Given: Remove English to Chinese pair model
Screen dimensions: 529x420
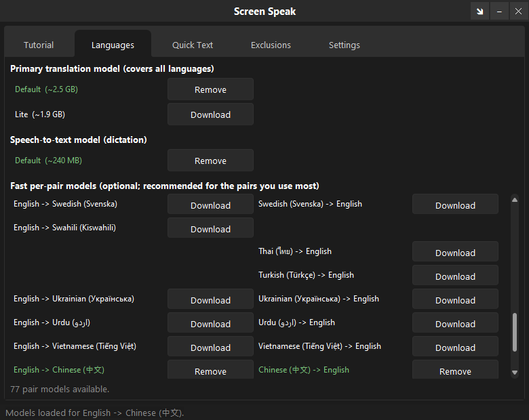Looking at the screenshot, I should [x=210, y=370].
